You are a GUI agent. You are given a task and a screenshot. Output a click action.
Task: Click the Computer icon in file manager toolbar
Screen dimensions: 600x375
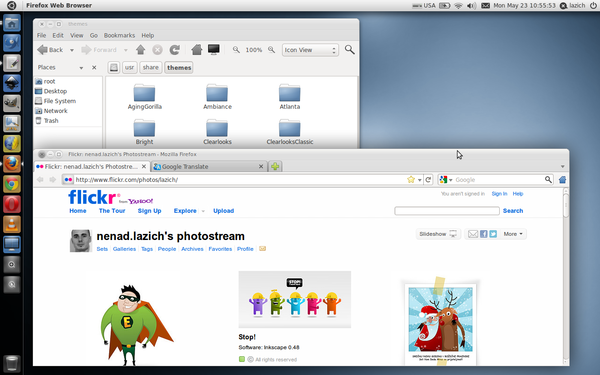click(x=214, y=50)
